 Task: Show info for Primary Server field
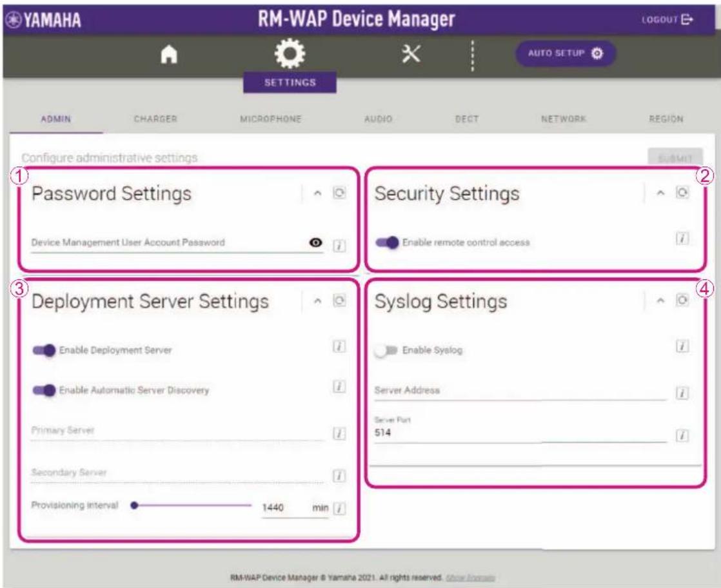tap(339, 433)
